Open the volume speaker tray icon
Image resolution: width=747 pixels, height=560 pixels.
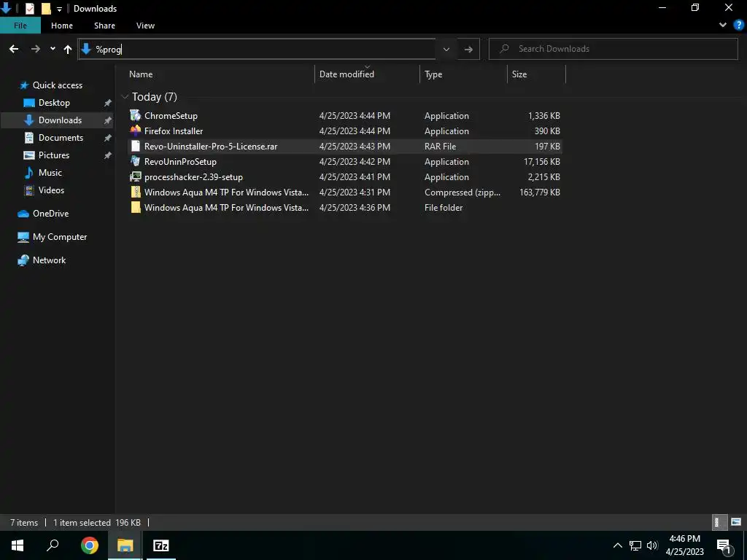(652, 545)
